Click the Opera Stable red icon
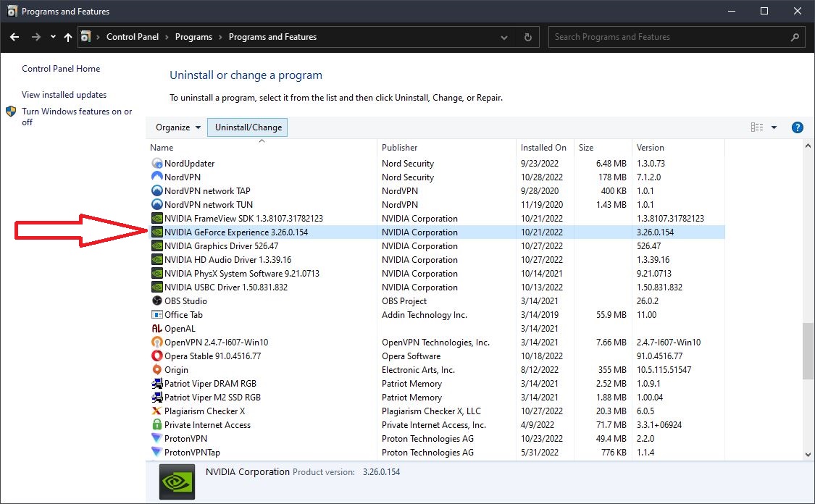815x504 pixels. pos(159,356)
